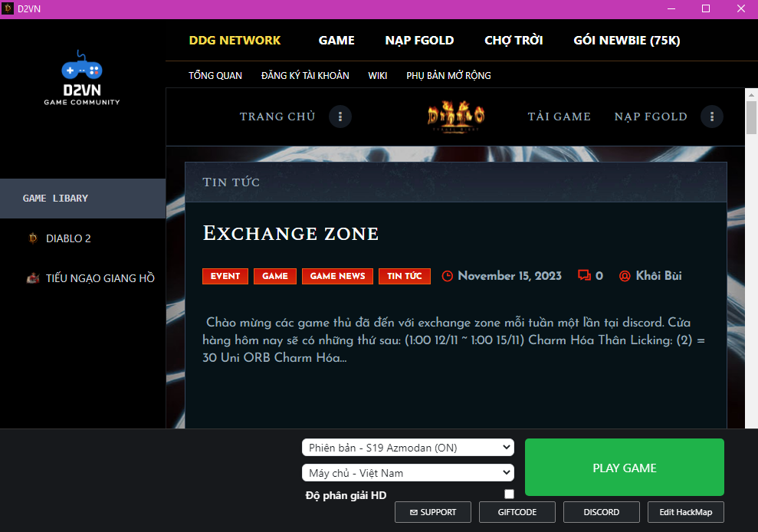Enable the Độ phân giải HD checkbox
This screenshot has width=758, height=532.
point(509,494)
